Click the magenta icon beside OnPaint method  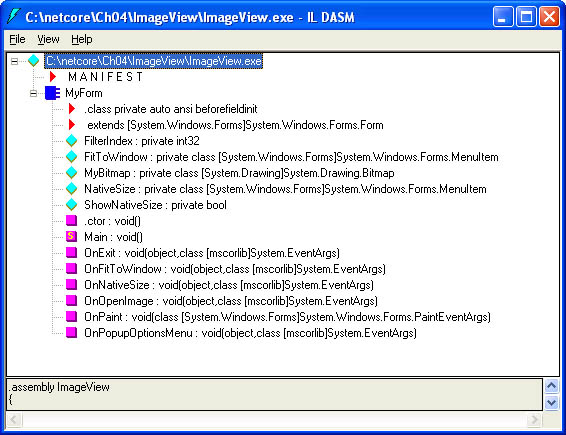tap(71, 317)
